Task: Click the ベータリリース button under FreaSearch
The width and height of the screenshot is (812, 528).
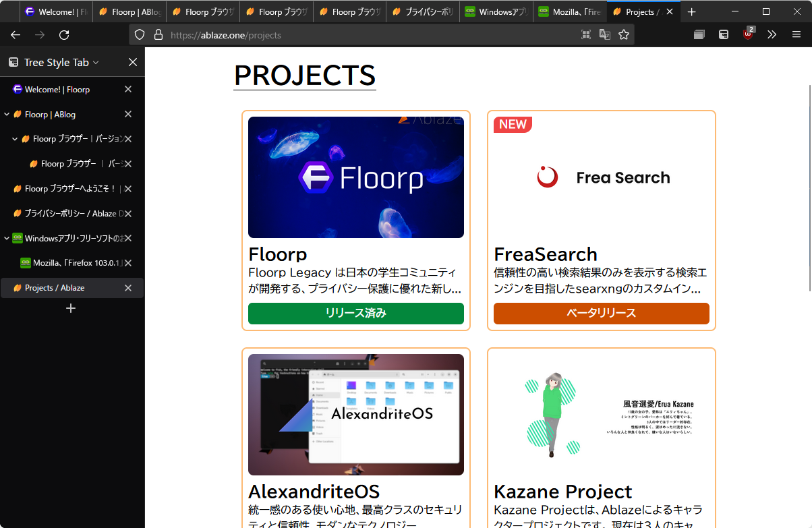Action: (x=601, y=314)
